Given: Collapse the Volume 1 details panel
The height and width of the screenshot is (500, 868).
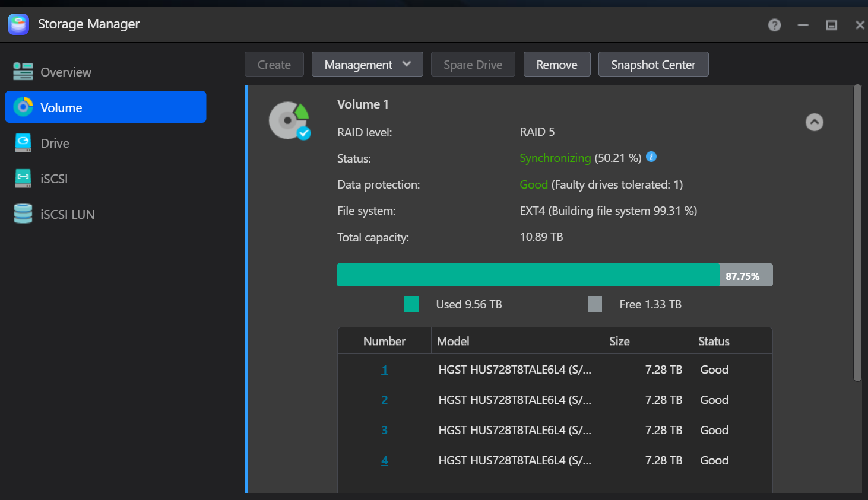Looking at the screenshot, I should point(814,122).
